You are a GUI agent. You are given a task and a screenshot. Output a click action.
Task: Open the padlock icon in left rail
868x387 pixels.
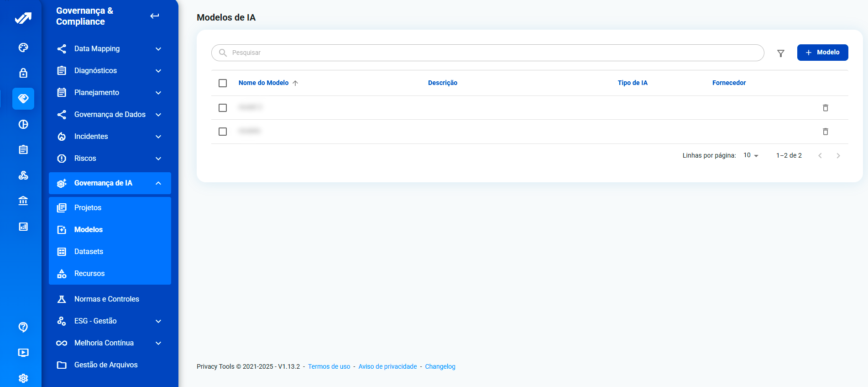23,73
